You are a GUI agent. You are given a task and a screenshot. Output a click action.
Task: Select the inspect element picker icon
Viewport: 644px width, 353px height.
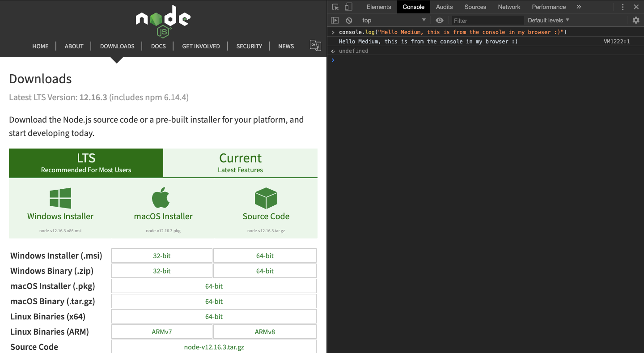click(x=335, y=7)
